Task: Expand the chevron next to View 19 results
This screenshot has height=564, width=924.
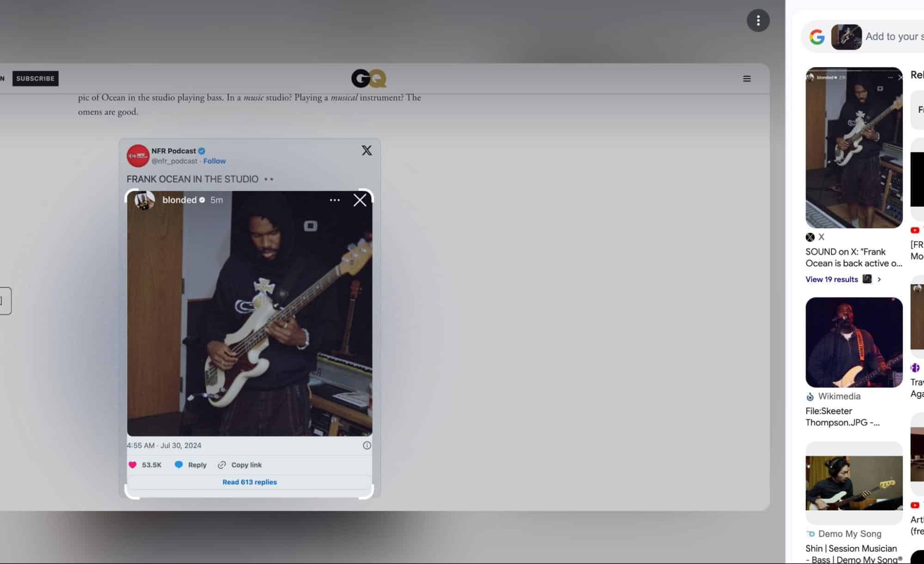Action: [879, 279]
